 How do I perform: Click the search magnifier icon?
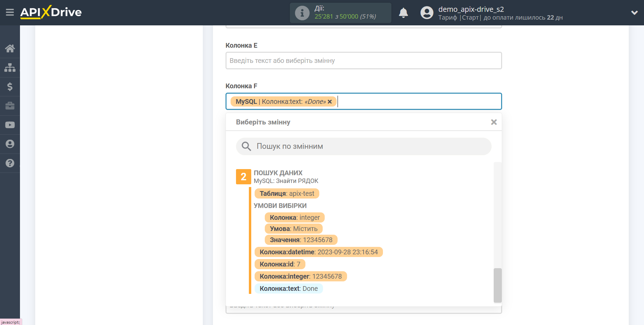click(x=246, y=146)
